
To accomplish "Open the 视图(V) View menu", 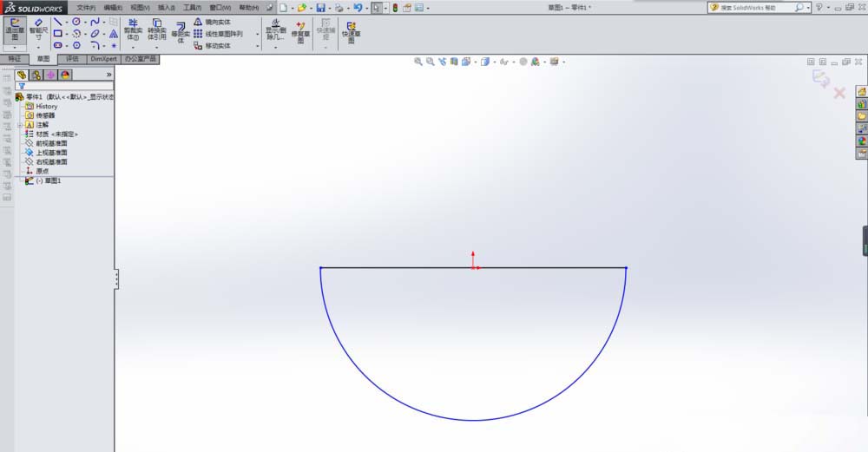I will [140, 8].
